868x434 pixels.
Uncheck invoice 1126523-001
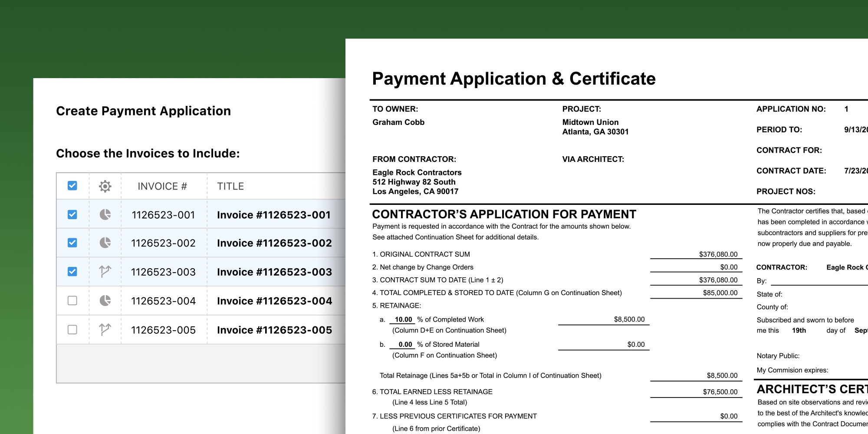tap(72, 214)
